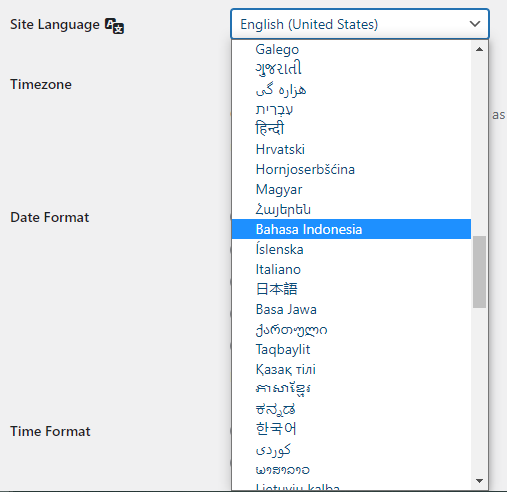
Task: Select עברית in the language list
Action: (x=351, y=109)
